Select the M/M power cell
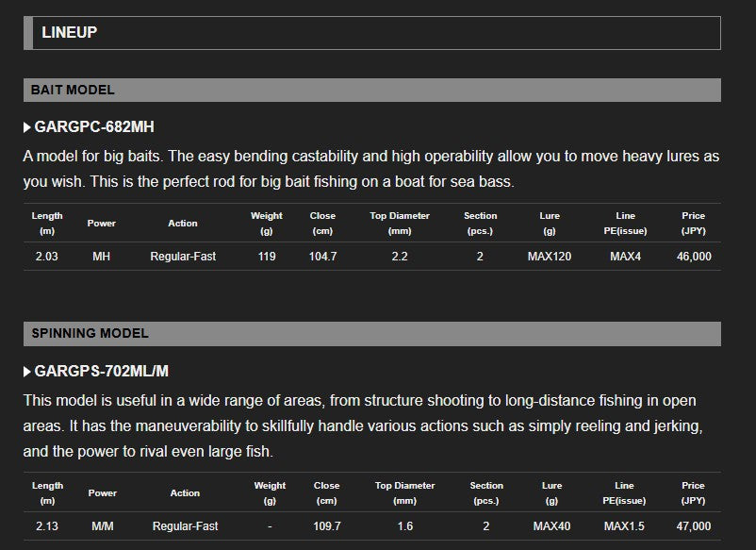This screenshot has height=550, width=756. coord(103,526)
